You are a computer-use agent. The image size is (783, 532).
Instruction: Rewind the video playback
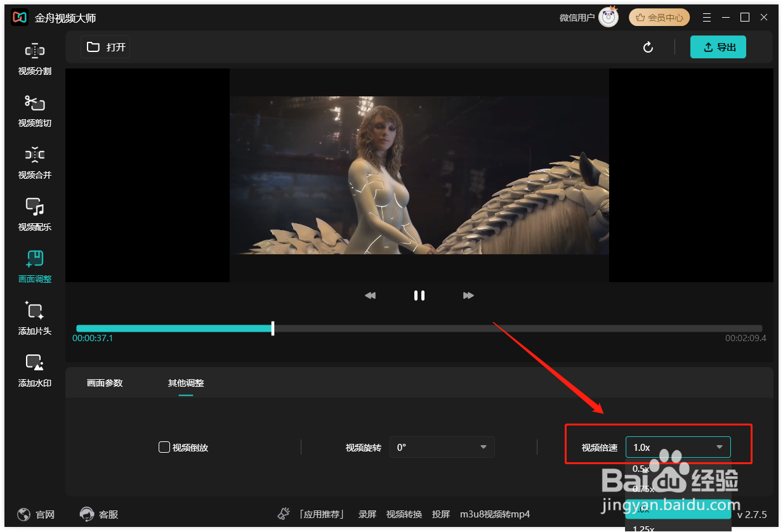371,295
